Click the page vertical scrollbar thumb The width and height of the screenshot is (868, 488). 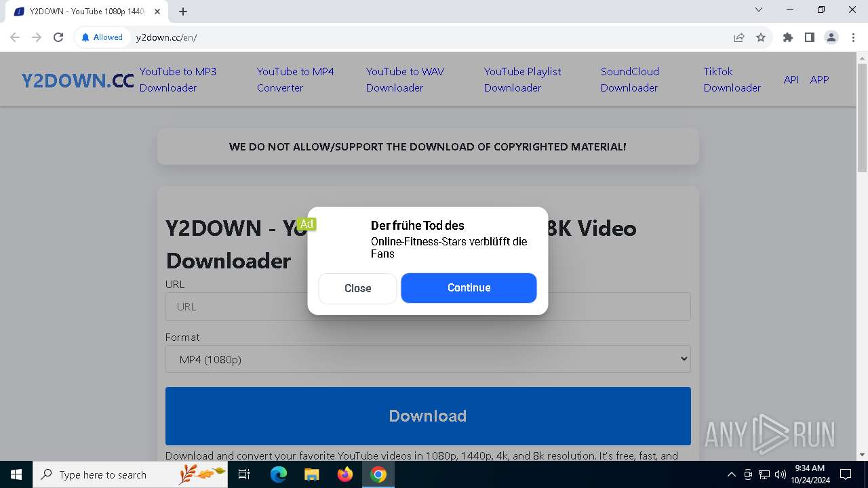862,118
